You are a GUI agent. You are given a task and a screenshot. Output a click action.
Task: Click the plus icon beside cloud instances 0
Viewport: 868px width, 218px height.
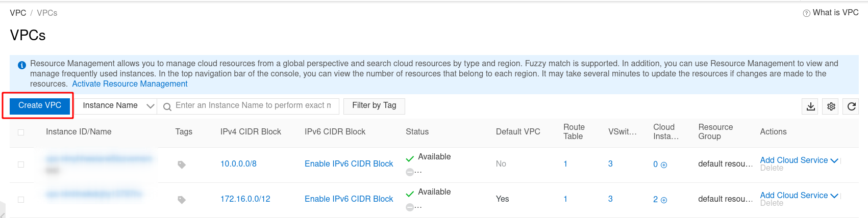click(x=664, y=165)
